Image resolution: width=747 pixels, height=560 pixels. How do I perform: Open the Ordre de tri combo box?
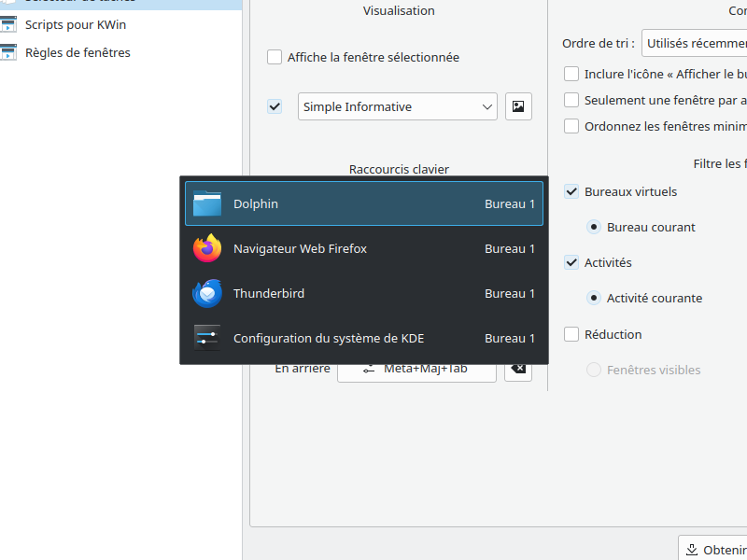coord(694,43)
